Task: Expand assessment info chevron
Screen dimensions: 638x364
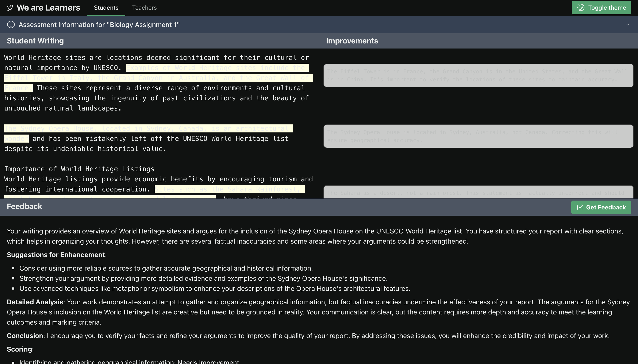Action: pos(627,24)
